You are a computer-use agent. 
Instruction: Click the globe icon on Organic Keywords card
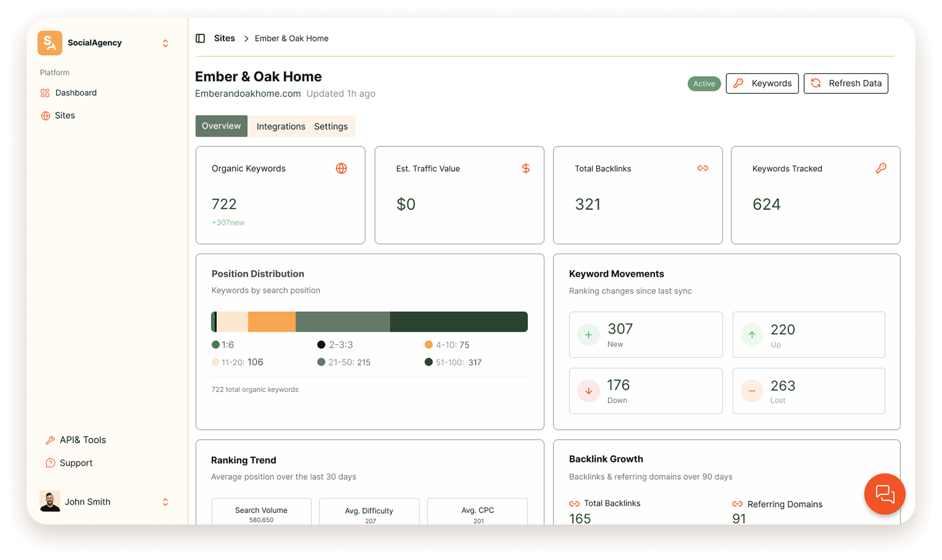point(341,168)
